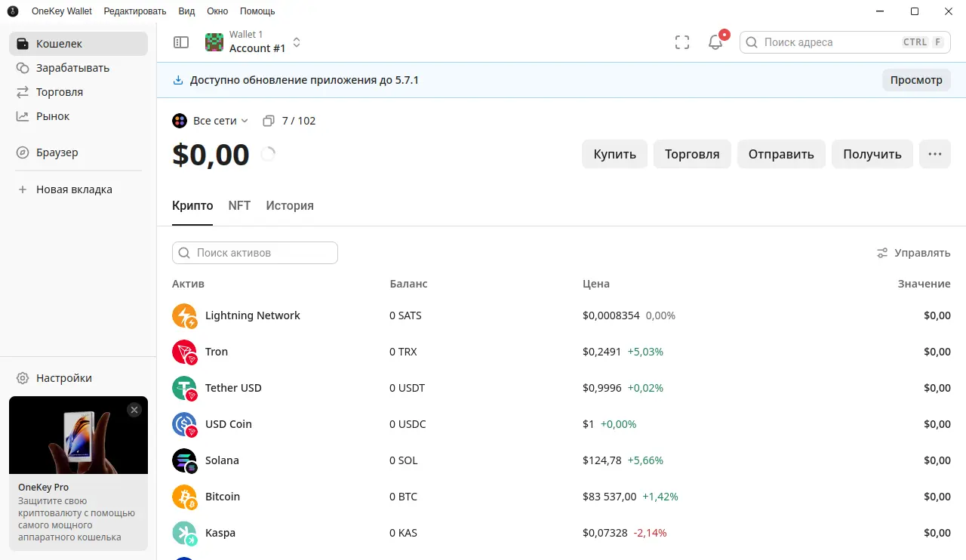Screen dimensions: 966x560
Task: Click the Lightning Network token icon
Action: pyautogui.click(x=185, y=315)
